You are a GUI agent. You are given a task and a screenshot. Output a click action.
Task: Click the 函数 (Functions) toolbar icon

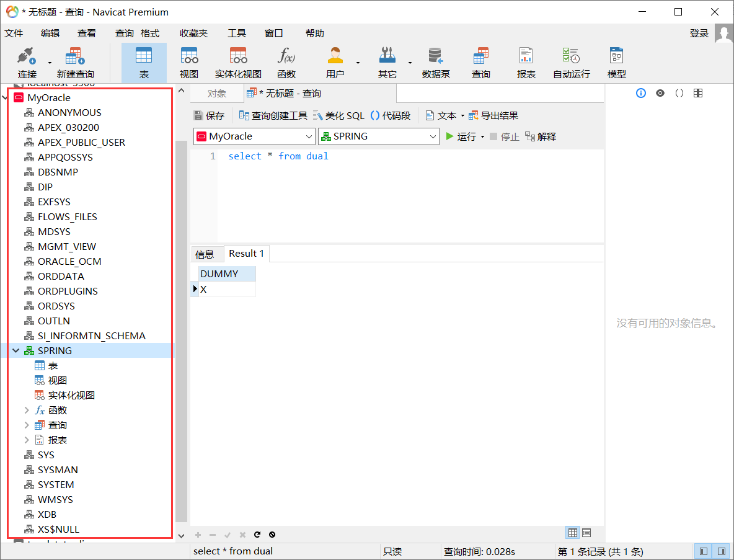(x=286, y=62)
